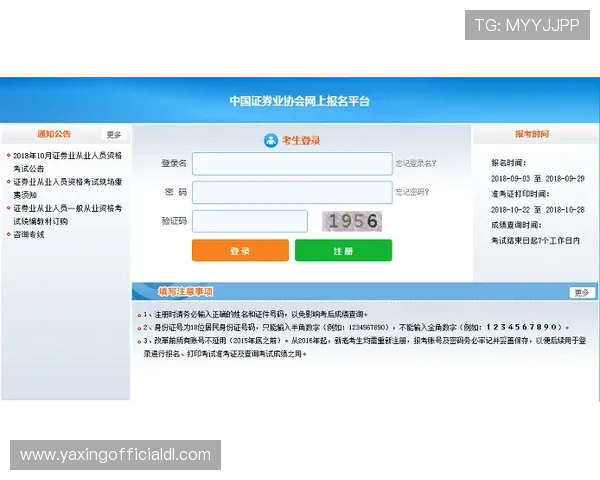The height and width of the screenshot is (480, 600).
Task: Click the orange 登录 login button
Action: tap(240, 251)
